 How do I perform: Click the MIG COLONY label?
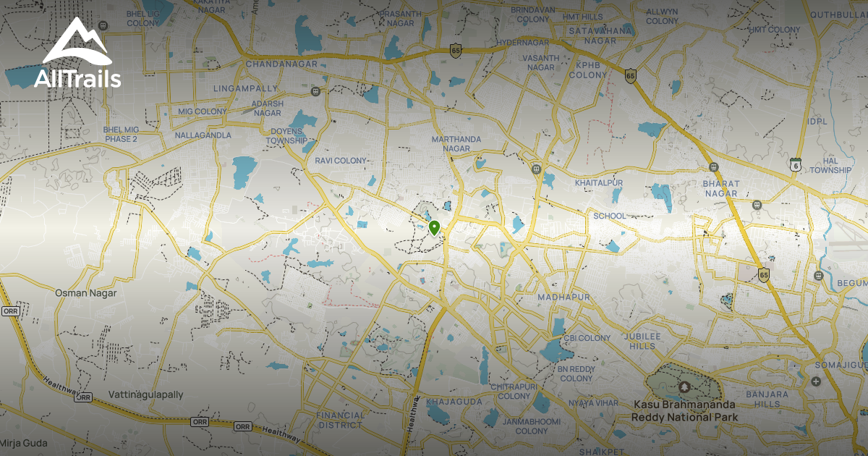click(203, 111)
